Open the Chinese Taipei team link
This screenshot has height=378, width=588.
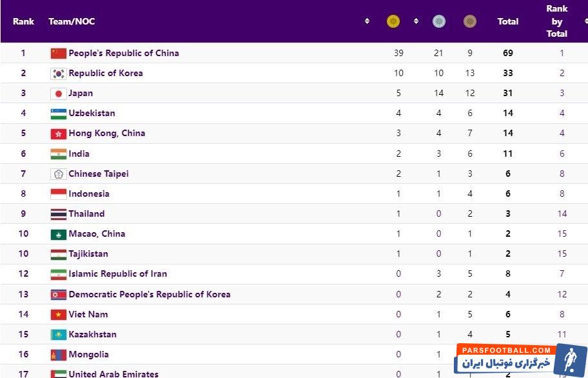coord(99,174)
